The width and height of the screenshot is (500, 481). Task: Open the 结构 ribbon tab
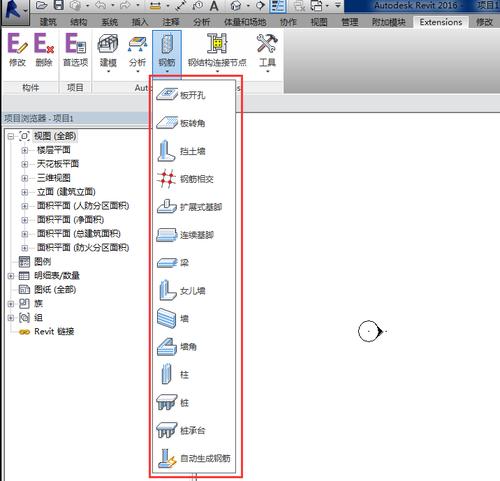pos(79,22)
